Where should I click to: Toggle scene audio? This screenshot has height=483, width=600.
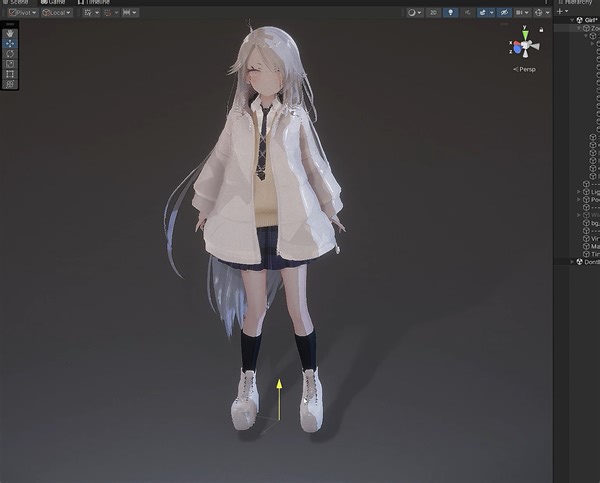[x=468, y=13]
